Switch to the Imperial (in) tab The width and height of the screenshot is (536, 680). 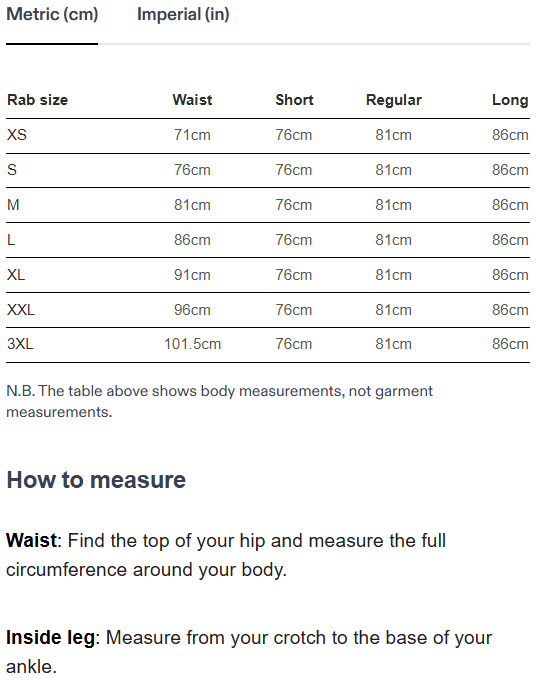(x=183, y=15)
